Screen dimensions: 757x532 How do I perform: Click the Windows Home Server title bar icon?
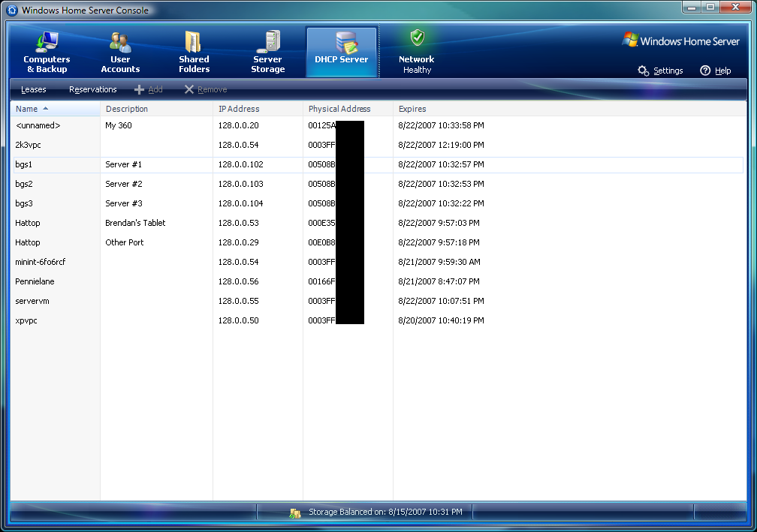tap(12, 10)
